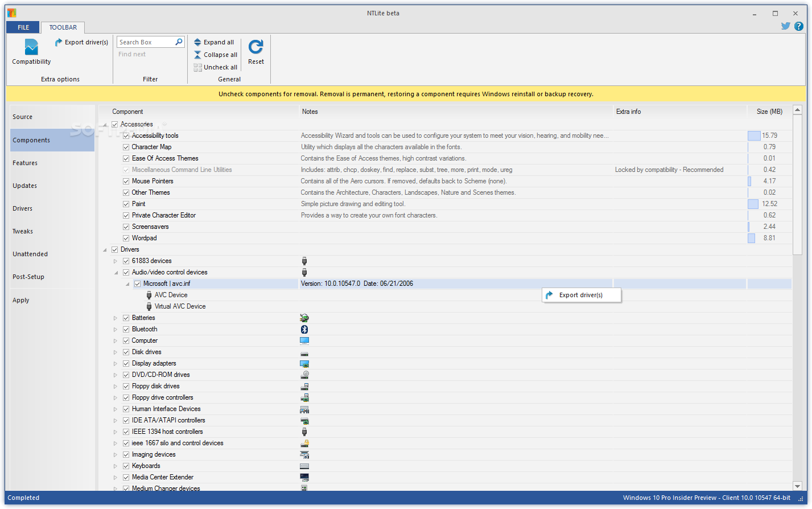
Task: Select the AVC Device tree row
Action: [171, 295]
